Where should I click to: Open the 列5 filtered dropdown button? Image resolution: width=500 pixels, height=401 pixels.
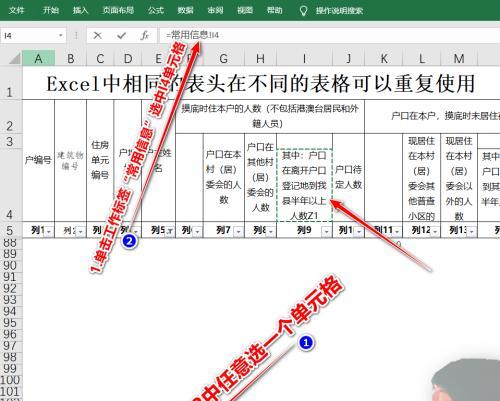pos(170,231)
